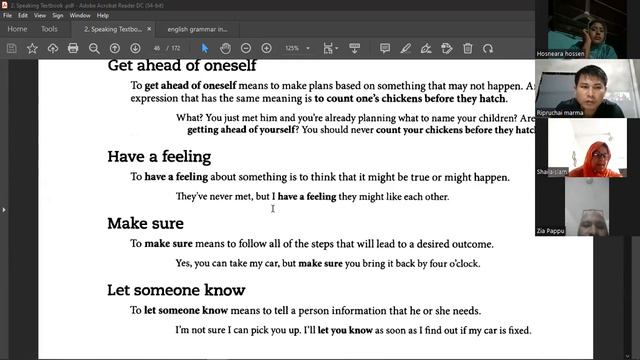Click the 'They've never met' example sentence

[x=312, y=197]
